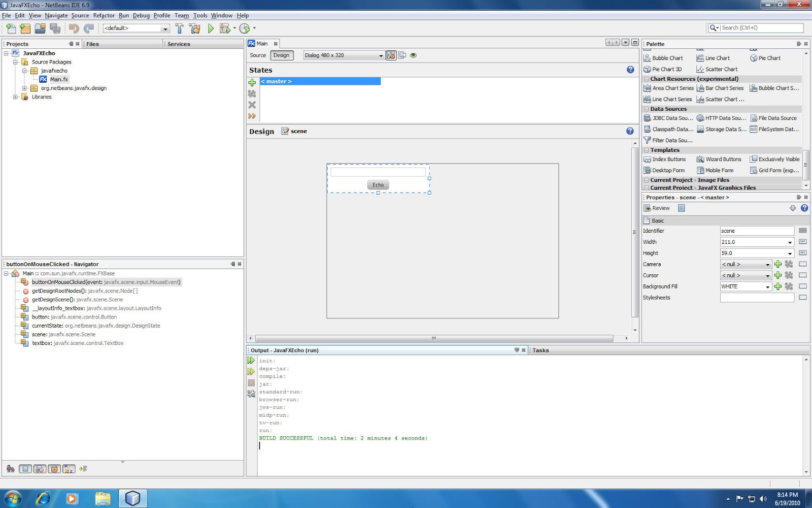Open the Width value dropdown

(x=790, y=242)
